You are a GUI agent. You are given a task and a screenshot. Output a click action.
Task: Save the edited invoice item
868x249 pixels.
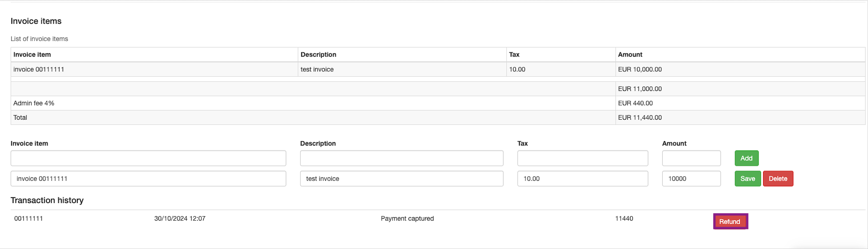pos(747,179)
